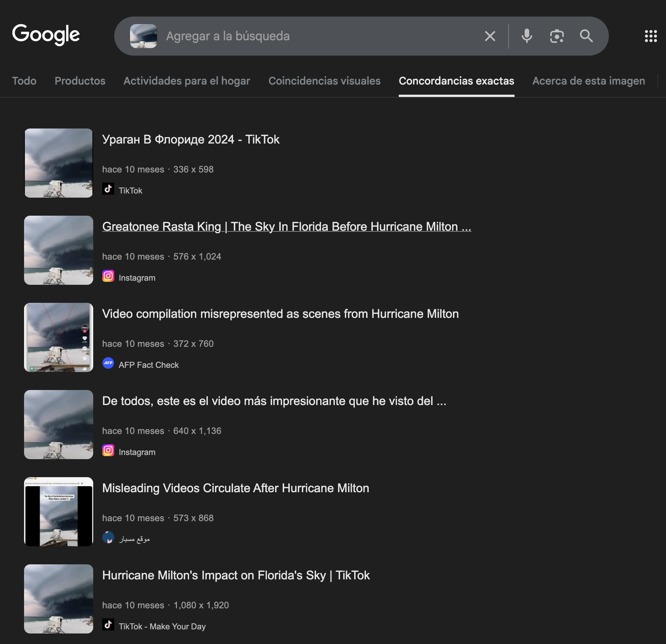Open Actividades para el hogar tab
This screenshot has height=644, width=666.
point(187,81)
